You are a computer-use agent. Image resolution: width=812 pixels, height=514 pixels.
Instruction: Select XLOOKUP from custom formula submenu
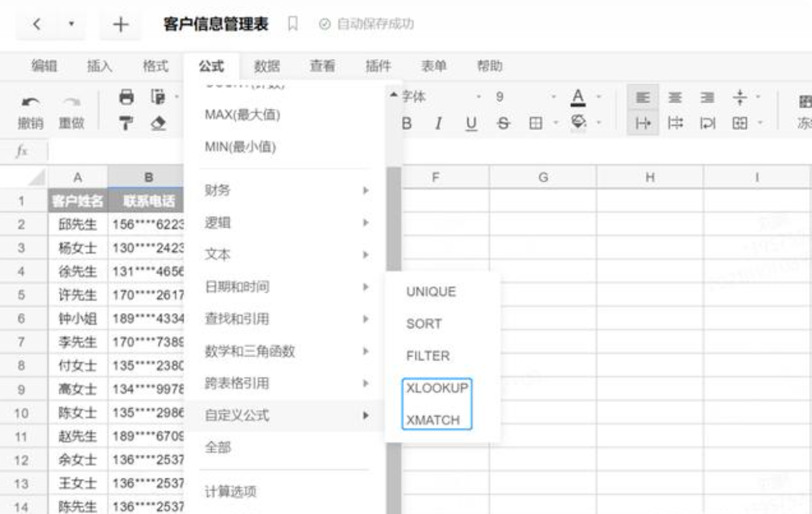click(437, 388)
